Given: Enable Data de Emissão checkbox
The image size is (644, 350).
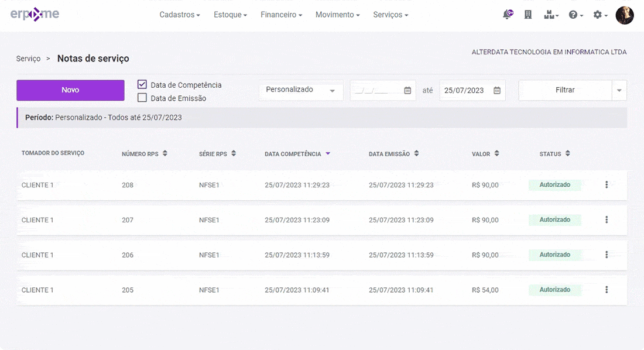Looking at the screenshot, I should pyautogui.click(x=142, y=98).
